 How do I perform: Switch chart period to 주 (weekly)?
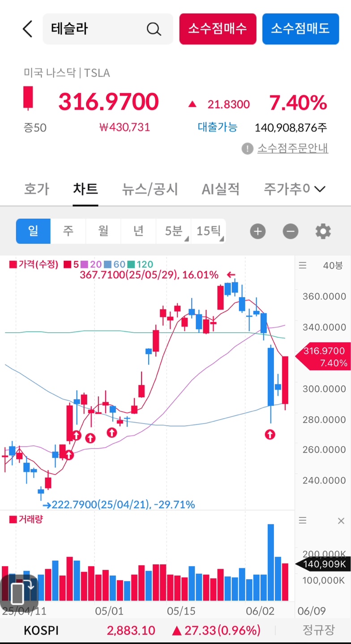coord(68,231)
